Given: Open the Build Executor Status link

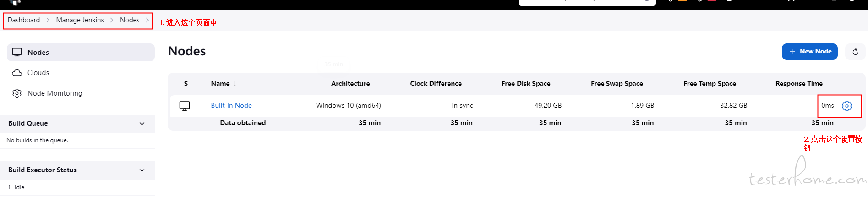Looking at the screenshot, I should click(x=43, y=170).
